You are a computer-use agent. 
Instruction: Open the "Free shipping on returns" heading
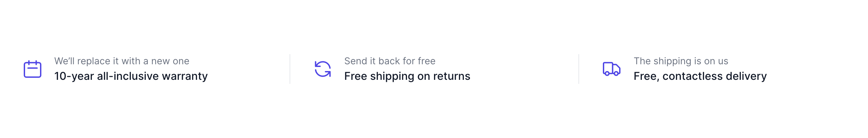407,76
